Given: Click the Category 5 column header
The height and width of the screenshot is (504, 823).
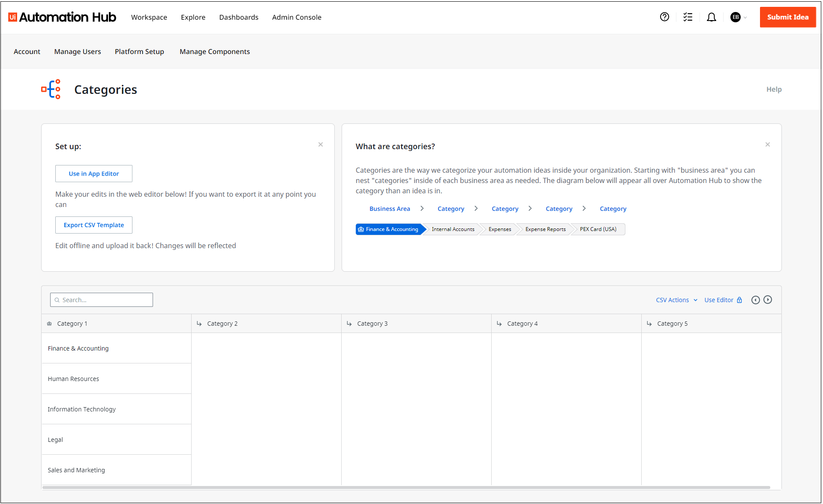Looking at the screenshot, I should pos(712,324).
